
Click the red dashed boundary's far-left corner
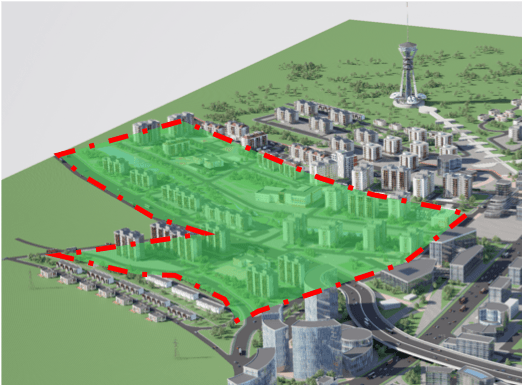57,154
